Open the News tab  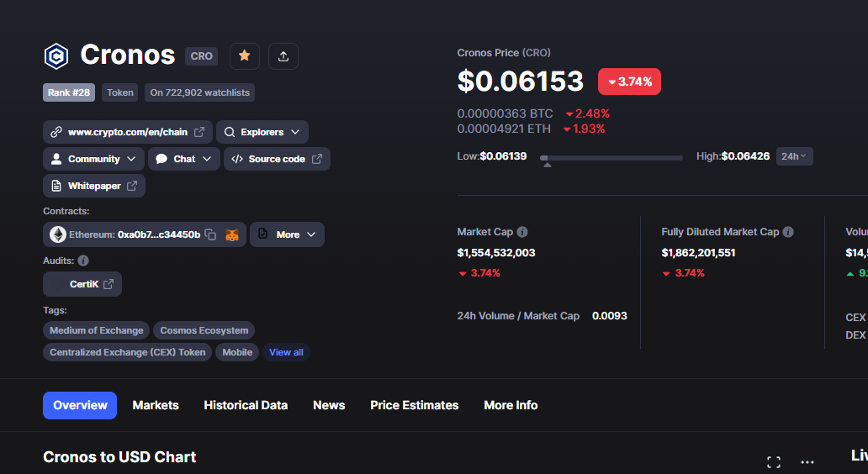(x=329, y=405)
